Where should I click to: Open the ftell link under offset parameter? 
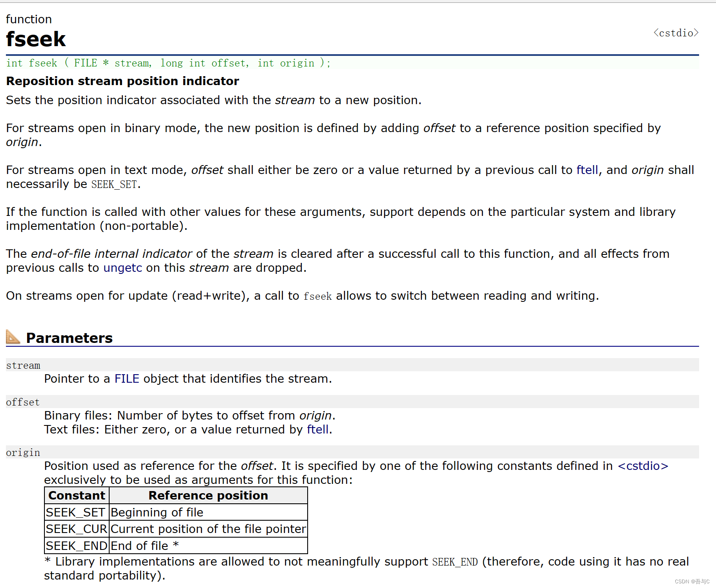(x=318, y=430)
